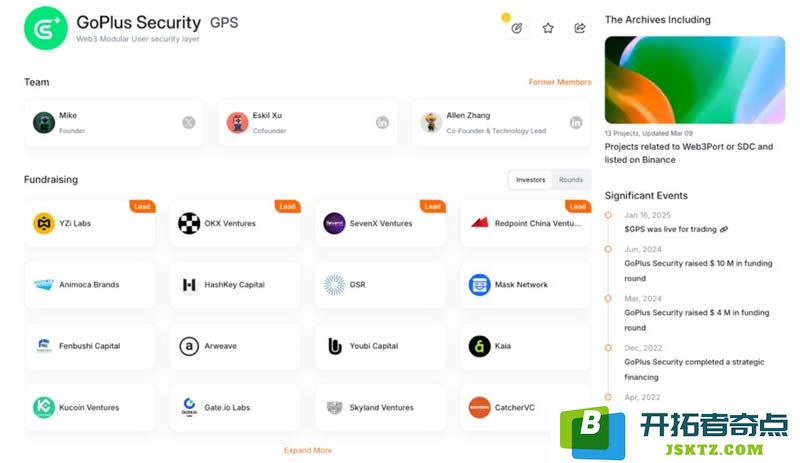800x463 pixels.
Task: Click the edit/feedback pencil icon
Action: pos(517,28)
